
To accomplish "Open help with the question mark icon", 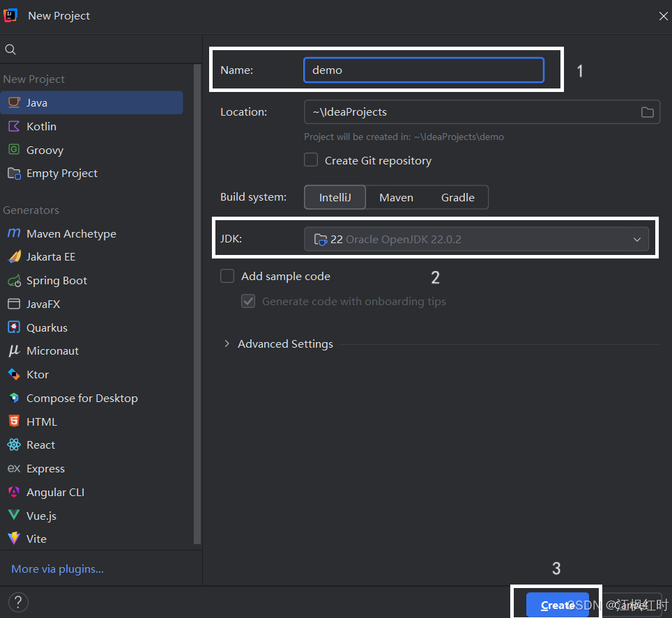I will coord(18,602).
